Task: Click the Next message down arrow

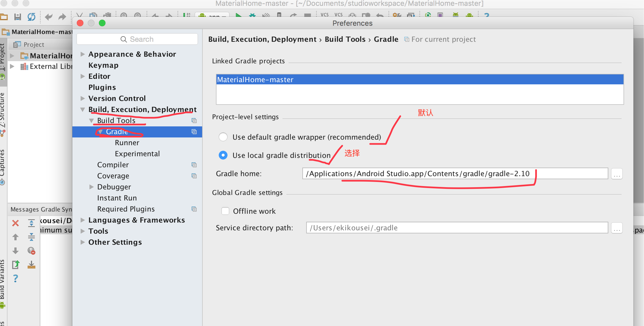Action: [15, 251]
